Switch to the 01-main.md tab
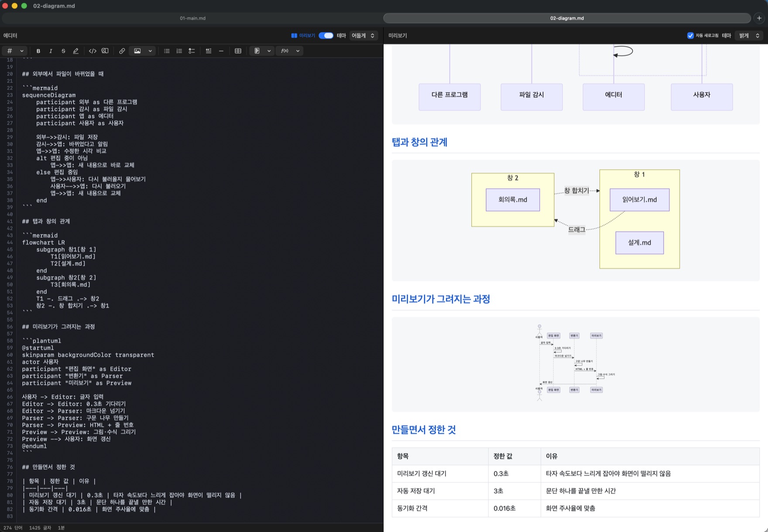Image resolution: width=768 pixels, height=532 pixels. point(192,18)
